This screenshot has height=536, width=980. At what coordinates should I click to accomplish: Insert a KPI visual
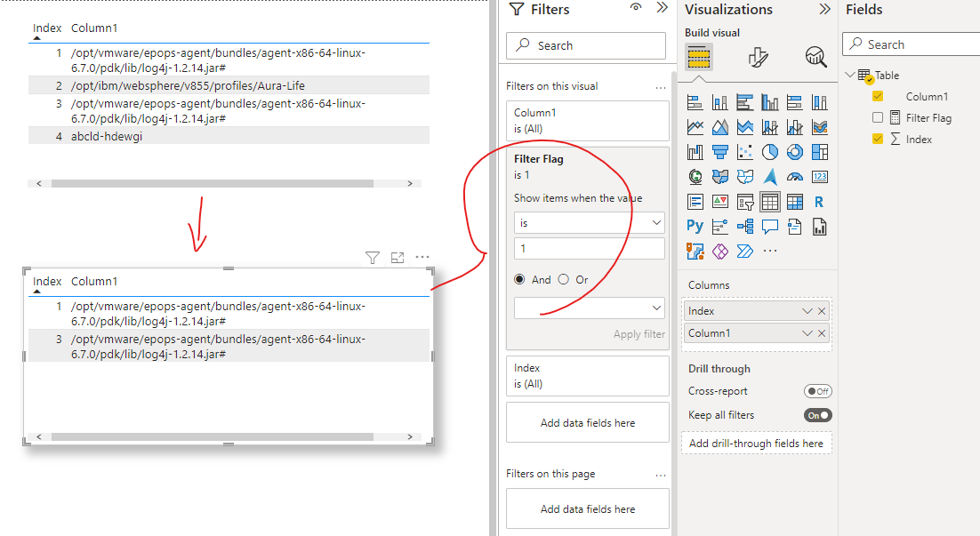(x=720, y=202)
